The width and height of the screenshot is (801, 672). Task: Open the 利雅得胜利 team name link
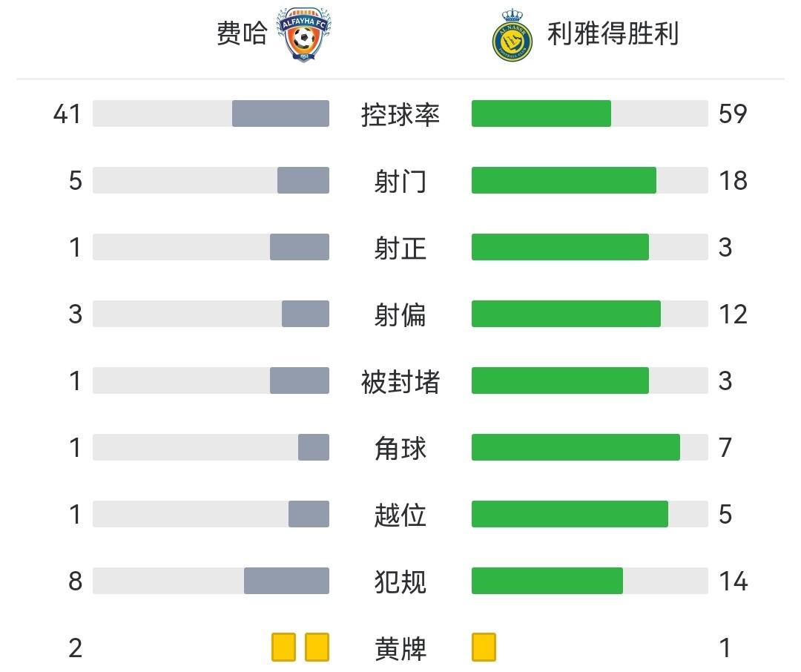click(x=613, y=34)
